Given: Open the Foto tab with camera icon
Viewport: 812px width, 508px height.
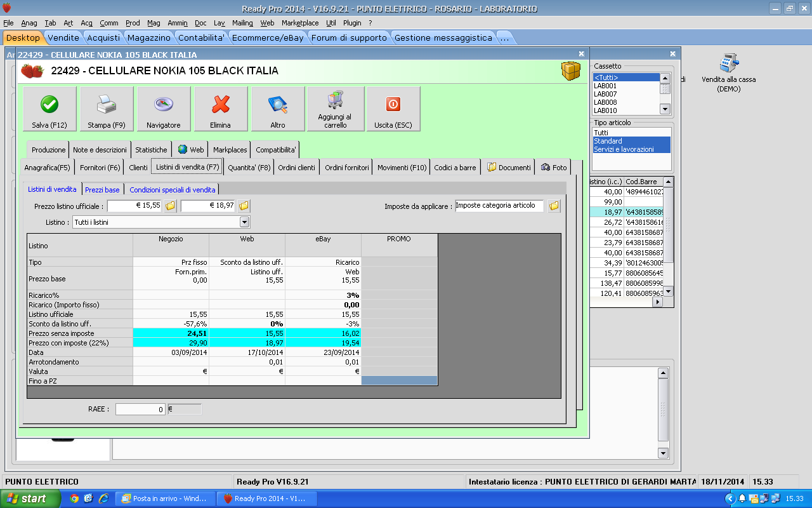Looking at the screenshot, I should coord(554,167).
